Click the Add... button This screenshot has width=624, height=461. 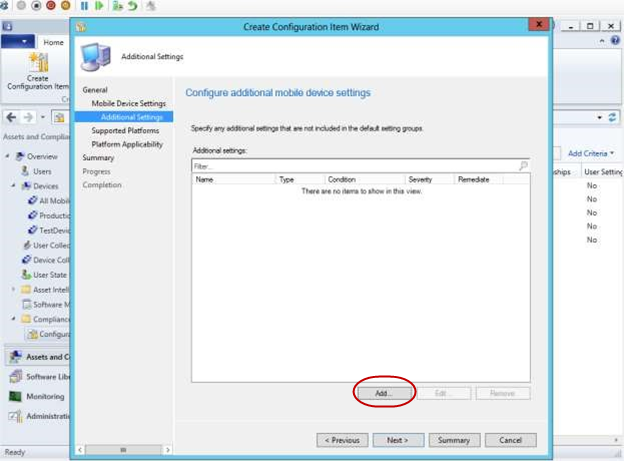(385, 394)
